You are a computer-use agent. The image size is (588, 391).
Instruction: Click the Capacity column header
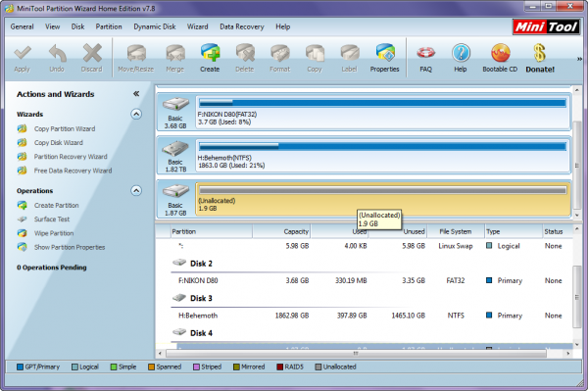coord(281,231)
